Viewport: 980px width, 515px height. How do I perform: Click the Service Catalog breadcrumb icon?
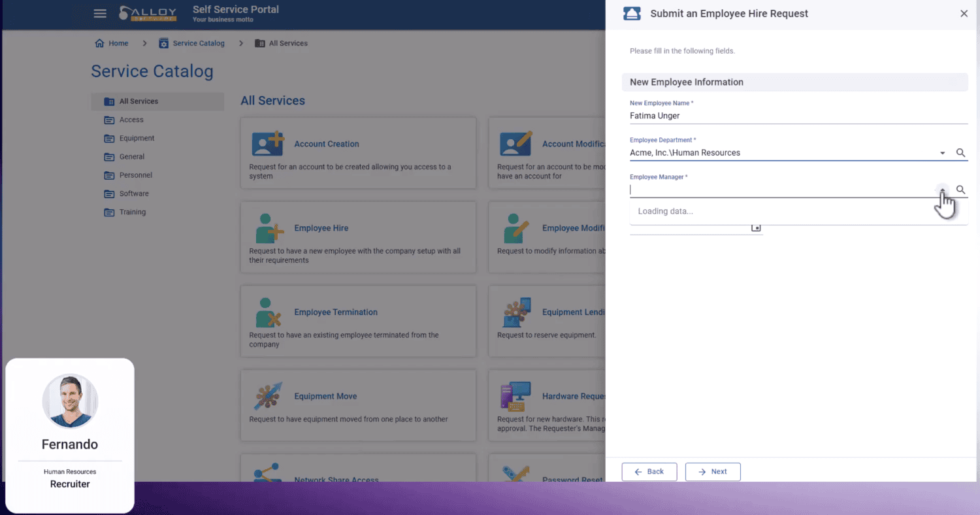pos(164,43)
